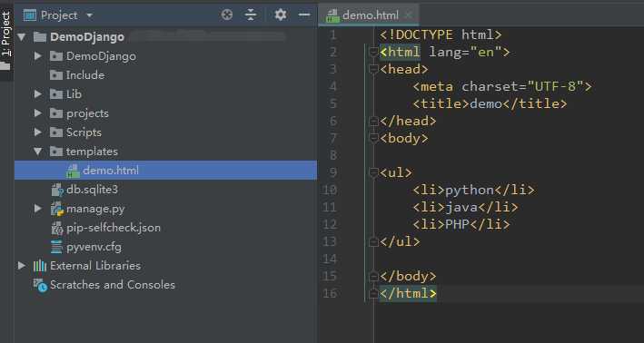The width and height of the screenshot is (644, 343).
Task: Click the locate/scroll-from-source target icon
Action: point(227,15)
